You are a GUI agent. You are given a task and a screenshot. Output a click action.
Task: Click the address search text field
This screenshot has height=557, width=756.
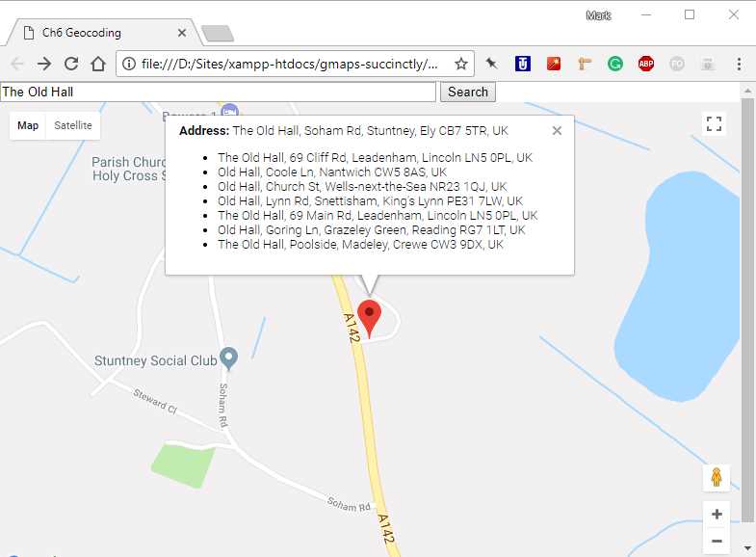[x=218, y=92]
